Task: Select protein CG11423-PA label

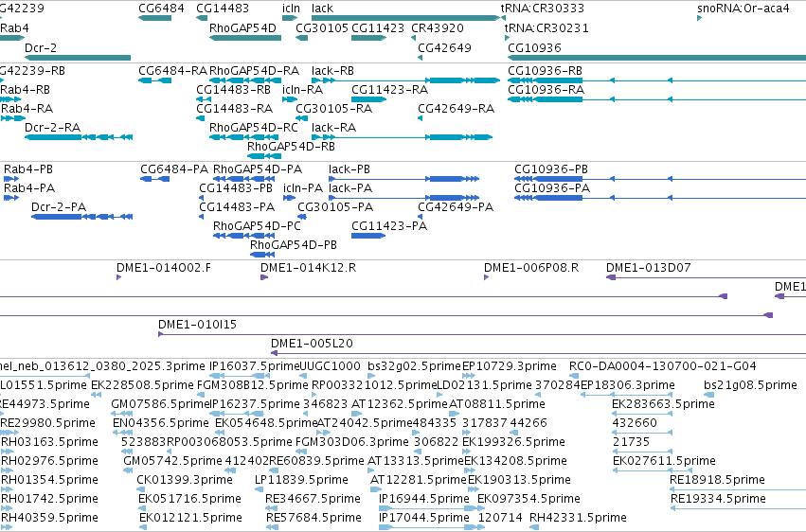Action: (x=389, y=226)
